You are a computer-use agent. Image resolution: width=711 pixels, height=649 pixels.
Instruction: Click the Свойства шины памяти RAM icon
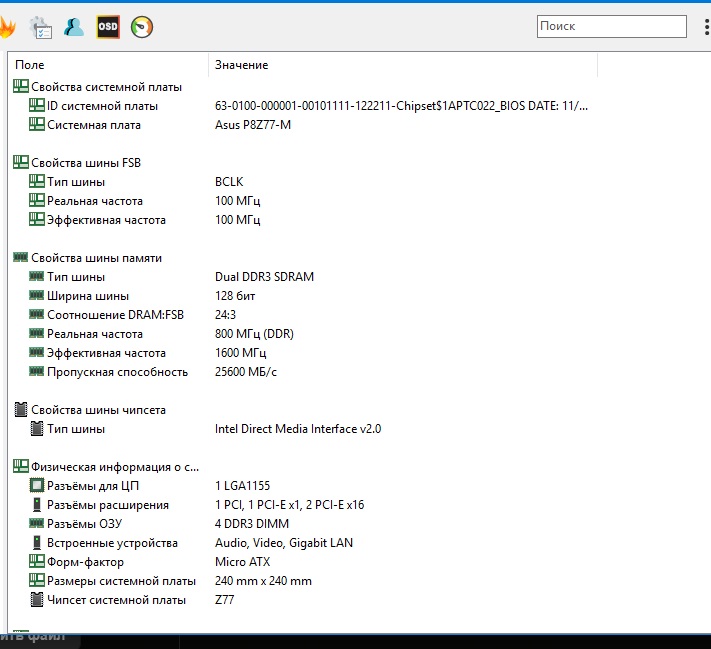coord(20,258)
